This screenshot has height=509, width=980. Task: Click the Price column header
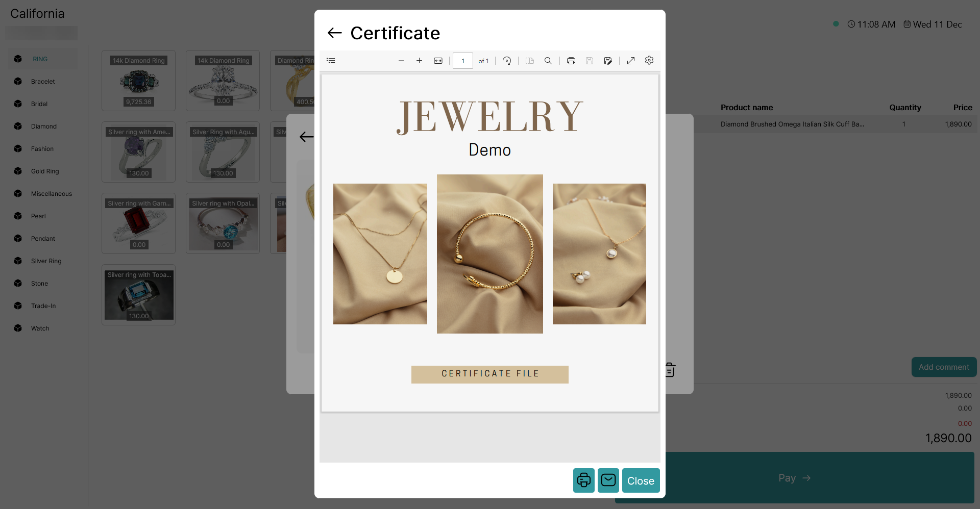click(963, 108)
